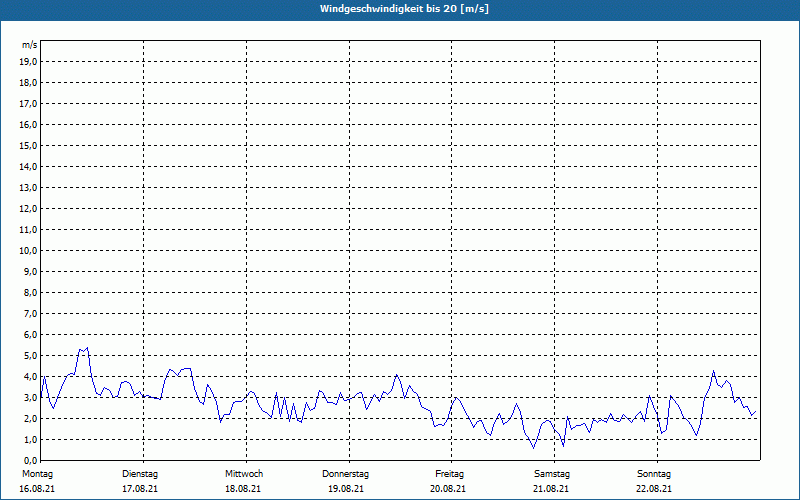Click the 9,0 axis label
This screenshot has height=500, width=800.
point(30,271)
